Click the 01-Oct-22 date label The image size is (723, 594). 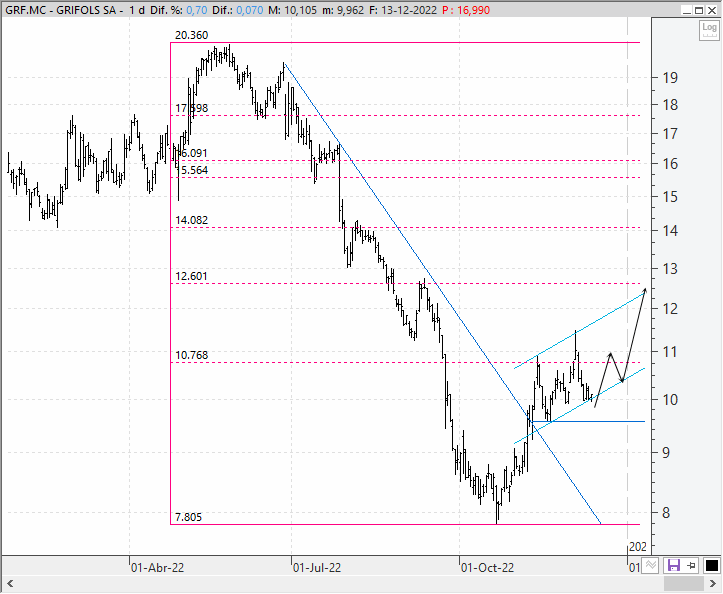[487, 568]
